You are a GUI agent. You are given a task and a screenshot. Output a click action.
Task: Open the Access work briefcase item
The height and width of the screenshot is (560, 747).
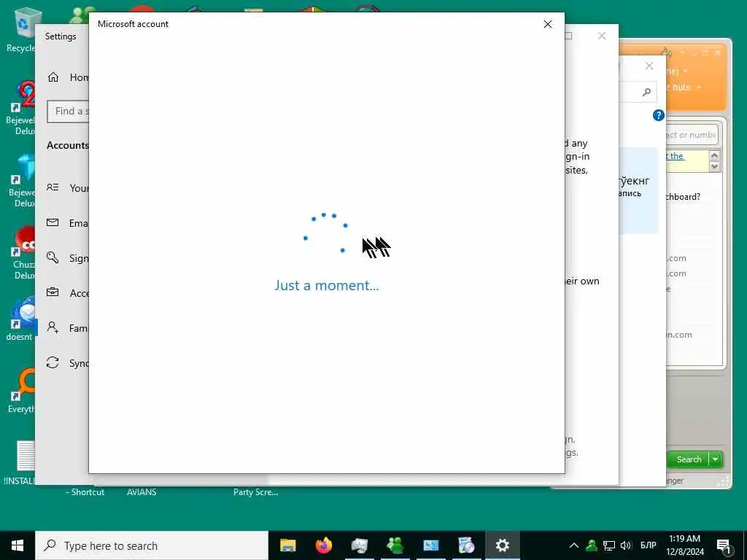[x=68, y=293]
